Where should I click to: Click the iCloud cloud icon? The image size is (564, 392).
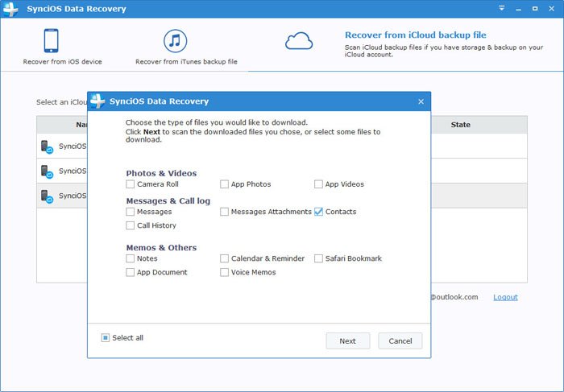point(299,41)
